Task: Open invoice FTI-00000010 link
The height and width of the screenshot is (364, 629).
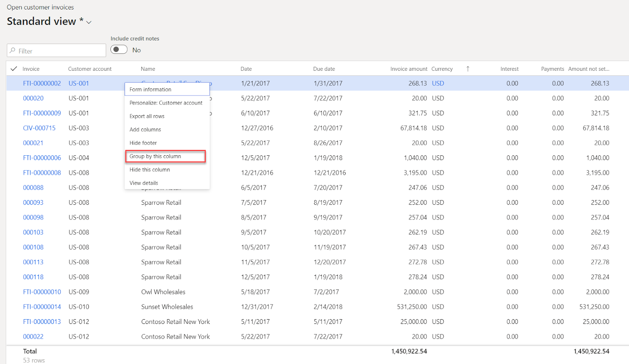Action: [42, 292]
